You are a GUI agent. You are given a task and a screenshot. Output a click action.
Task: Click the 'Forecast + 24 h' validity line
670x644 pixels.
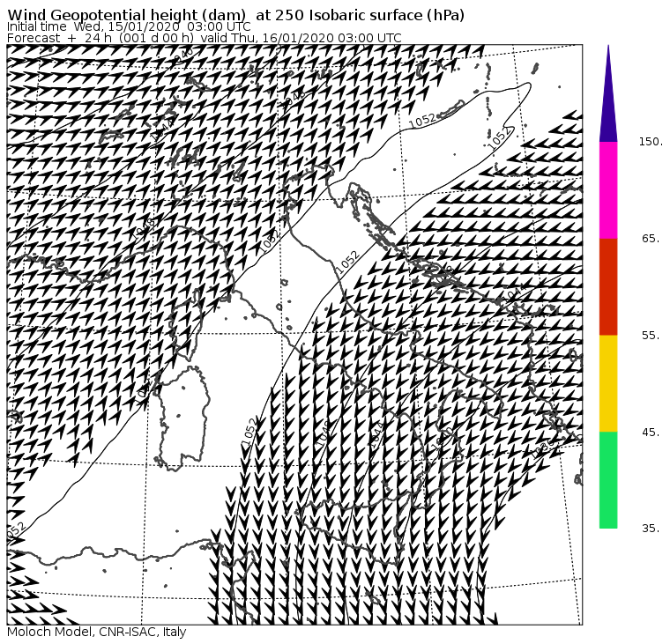coord(205,38)
